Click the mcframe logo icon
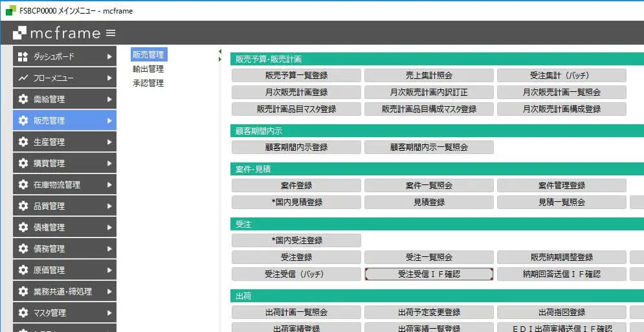This screenshot has height=332, width=644. click(x=19, y=33)
